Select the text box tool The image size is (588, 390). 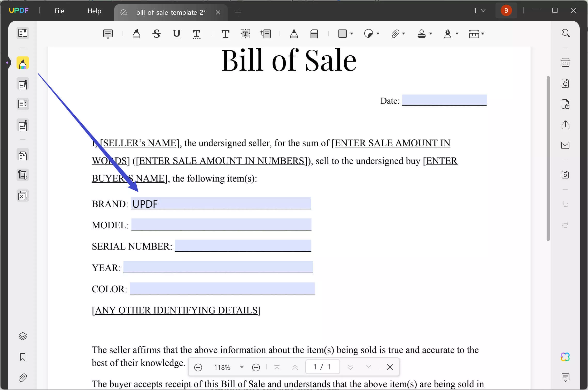tap(245, 34)
